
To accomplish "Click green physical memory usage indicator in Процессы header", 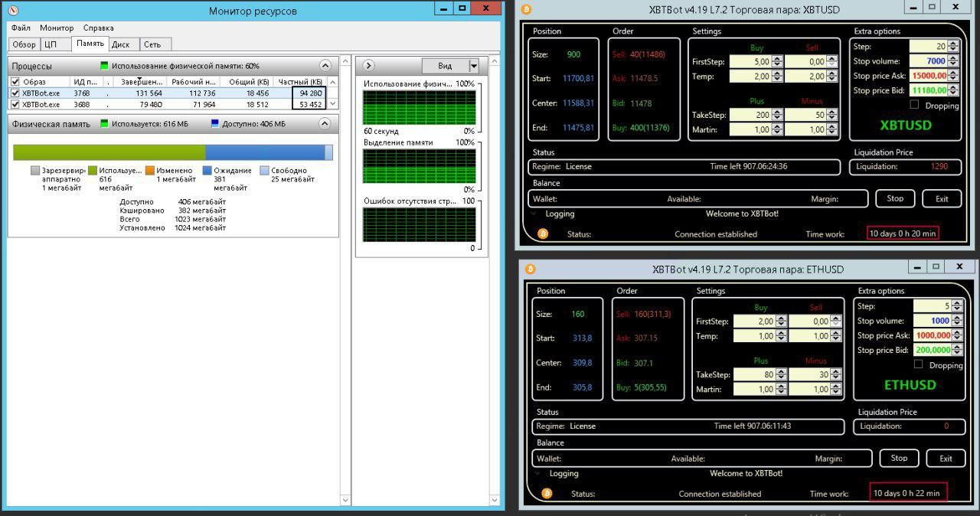I will point(105,66).
